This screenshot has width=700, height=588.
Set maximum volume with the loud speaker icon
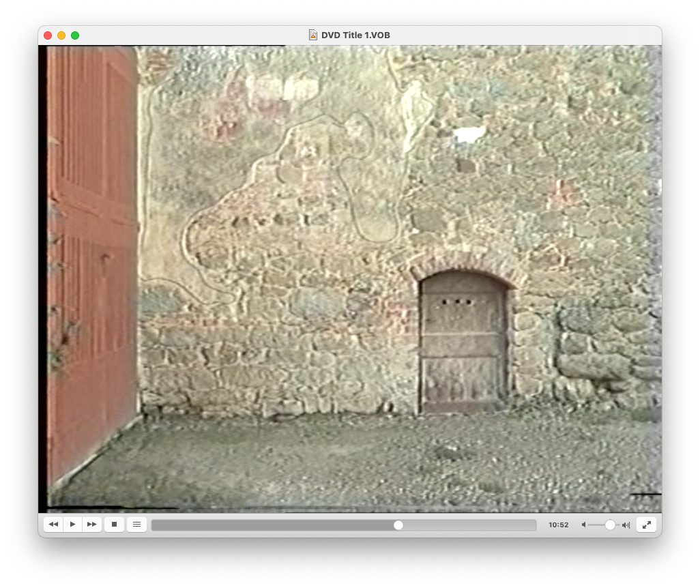(x=626, y=525)
